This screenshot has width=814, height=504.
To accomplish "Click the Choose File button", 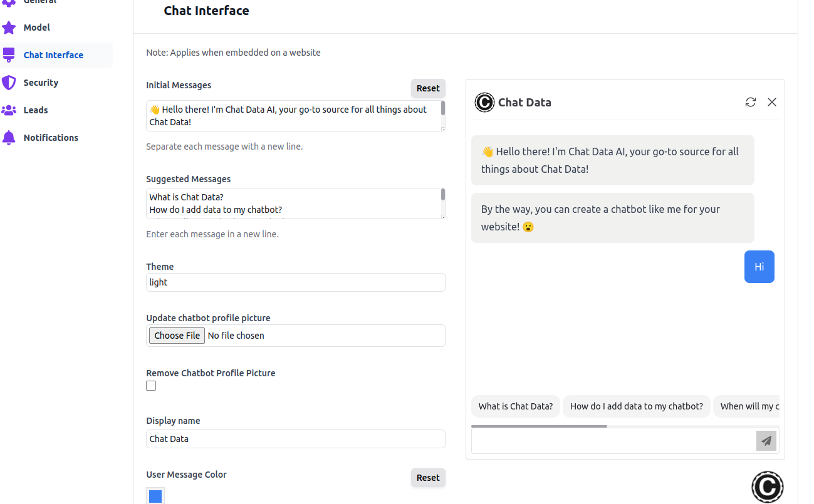I will pos(177,336).
